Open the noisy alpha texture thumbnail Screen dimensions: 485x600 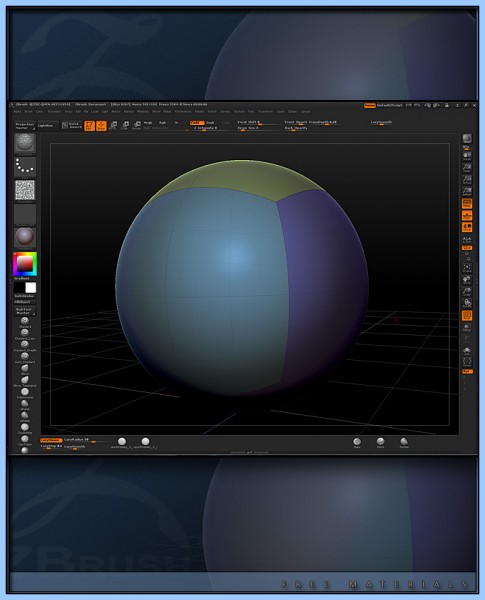[x=25, y=190]
